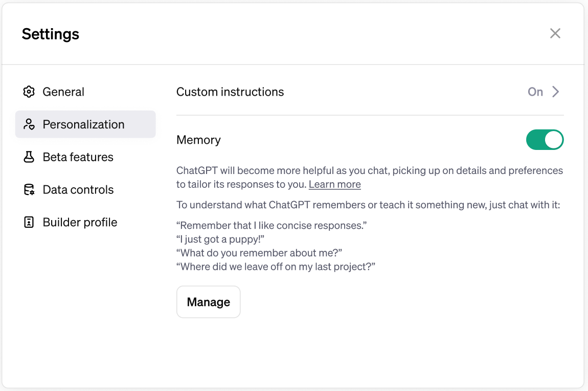Click the Beta features flask icon

[x=29, y=157]
